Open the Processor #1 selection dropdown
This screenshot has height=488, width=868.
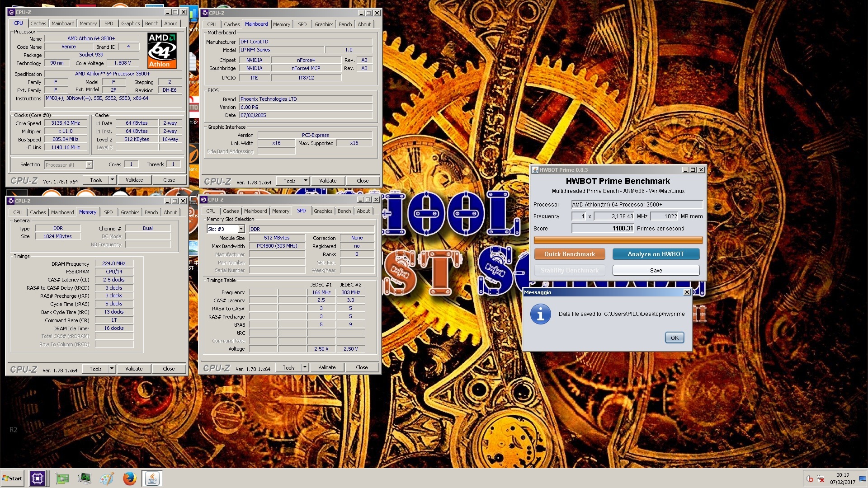click(89, 165)
